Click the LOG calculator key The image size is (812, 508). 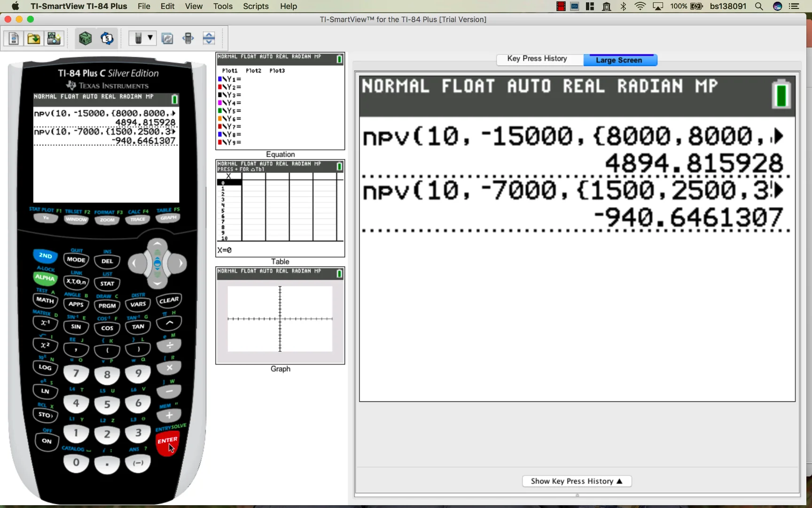pyautogui.click(x=45, y=367)
